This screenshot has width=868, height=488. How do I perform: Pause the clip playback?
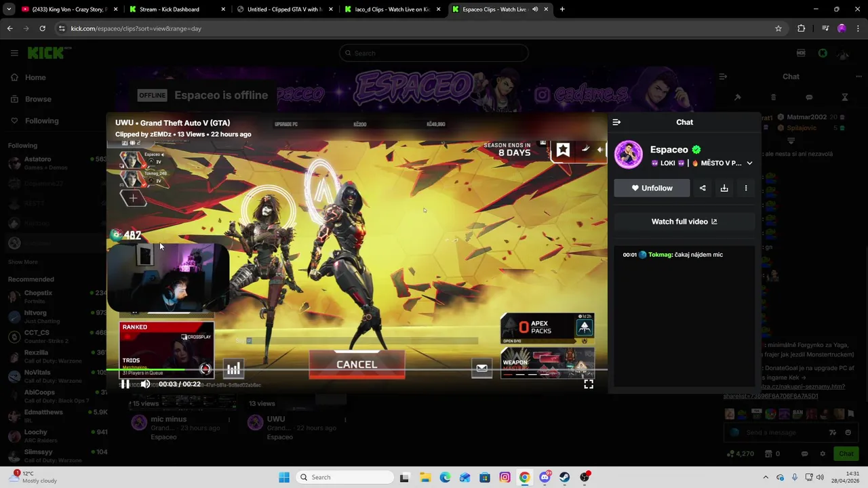[125, 384]
